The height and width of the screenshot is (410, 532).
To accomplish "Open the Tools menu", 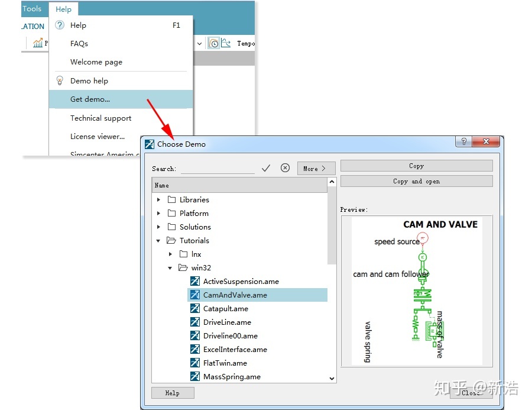I will point(33,9).
